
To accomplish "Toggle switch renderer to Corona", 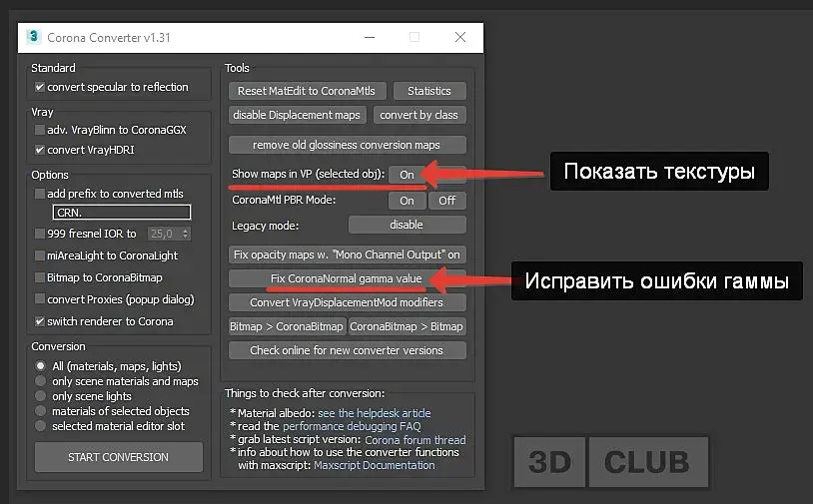I will [39, 321].
